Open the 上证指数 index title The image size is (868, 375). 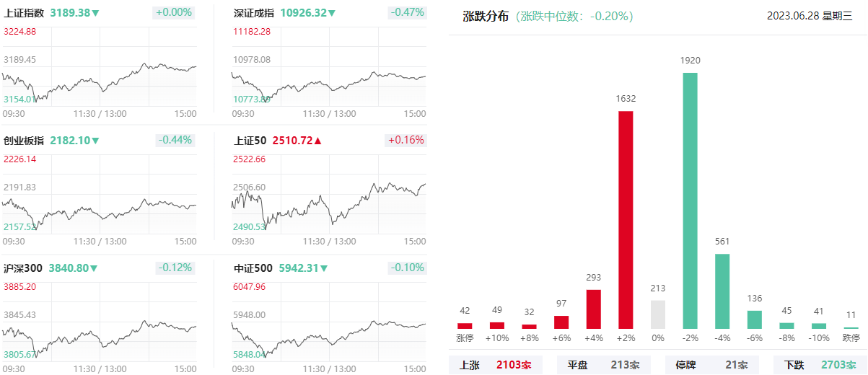point(24,13)
